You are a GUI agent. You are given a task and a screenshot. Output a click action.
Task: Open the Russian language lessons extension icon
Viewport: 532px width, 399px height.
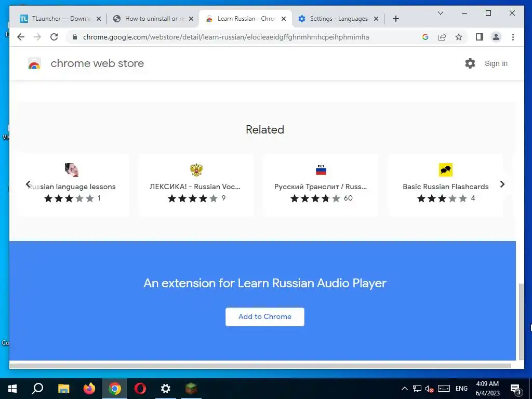coord(72,170)
